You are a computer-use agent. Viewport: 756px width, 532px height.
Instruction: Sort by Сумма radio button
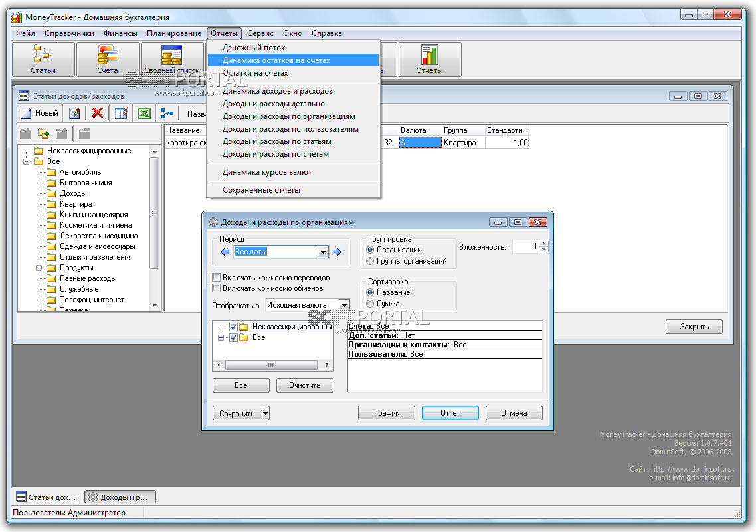(x=370, y=304)
